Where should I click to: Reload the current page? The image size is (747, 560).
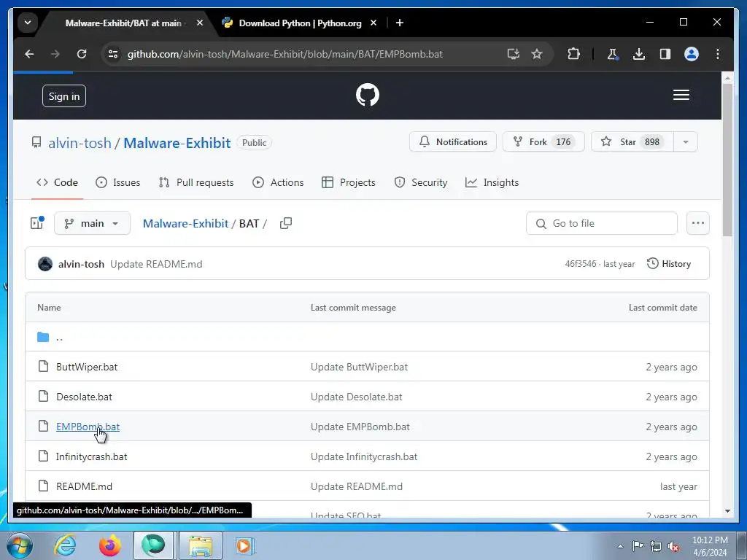[x=82, y=54]
